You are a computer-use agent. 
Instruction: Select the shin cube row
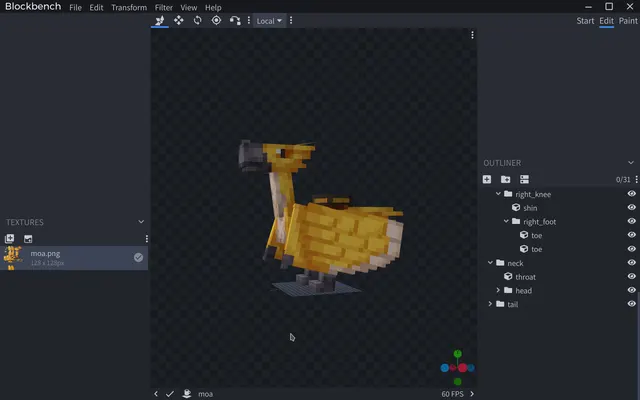pyautogui.click(x=559, y=207)
